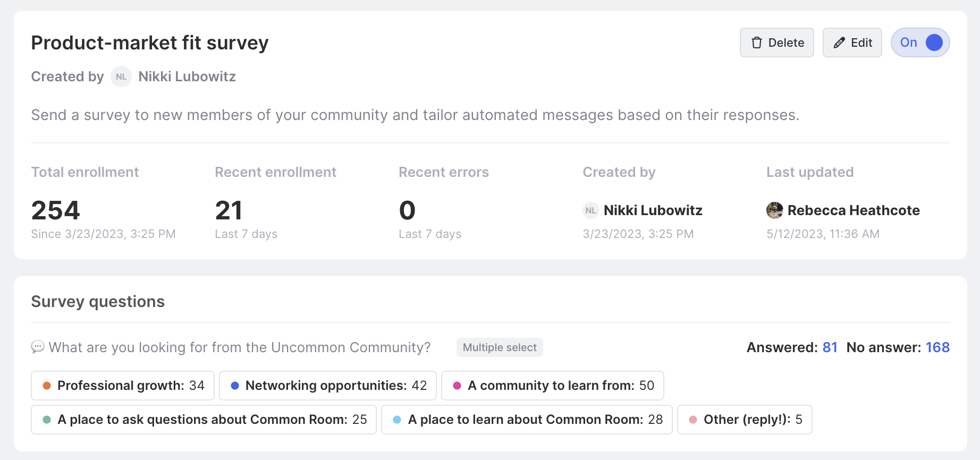Click the Multiple select tag

[500, 347]
